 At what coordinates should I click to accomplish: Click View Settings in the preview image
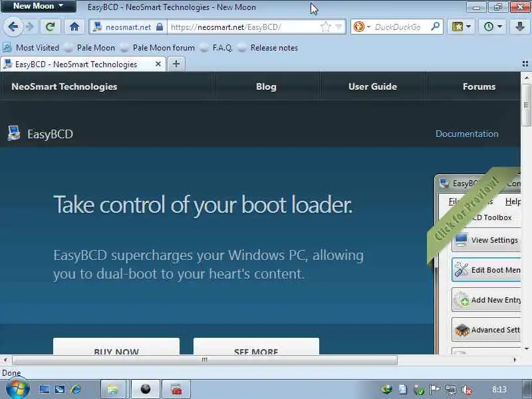click(487, 240)
